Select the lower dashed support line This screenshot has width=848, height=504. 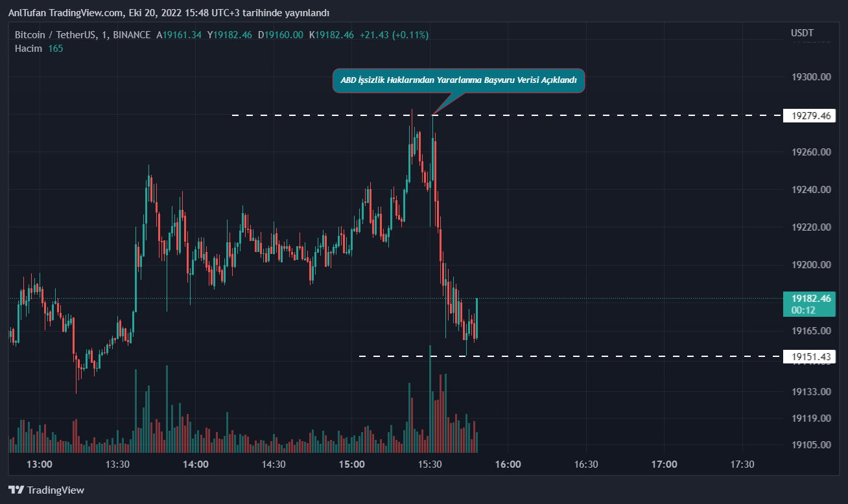click(x=583, y=356)
